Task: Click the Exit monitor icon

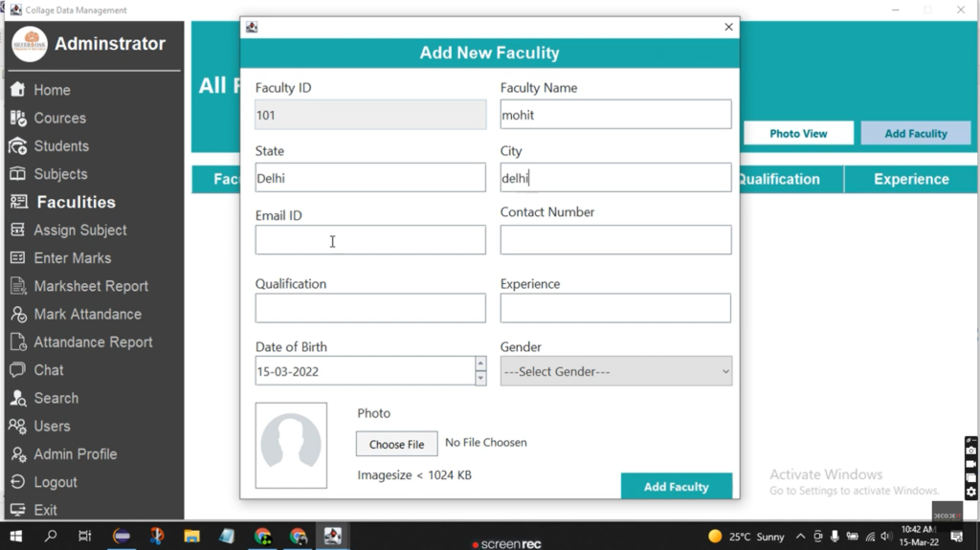Action: tap(17, 510)
